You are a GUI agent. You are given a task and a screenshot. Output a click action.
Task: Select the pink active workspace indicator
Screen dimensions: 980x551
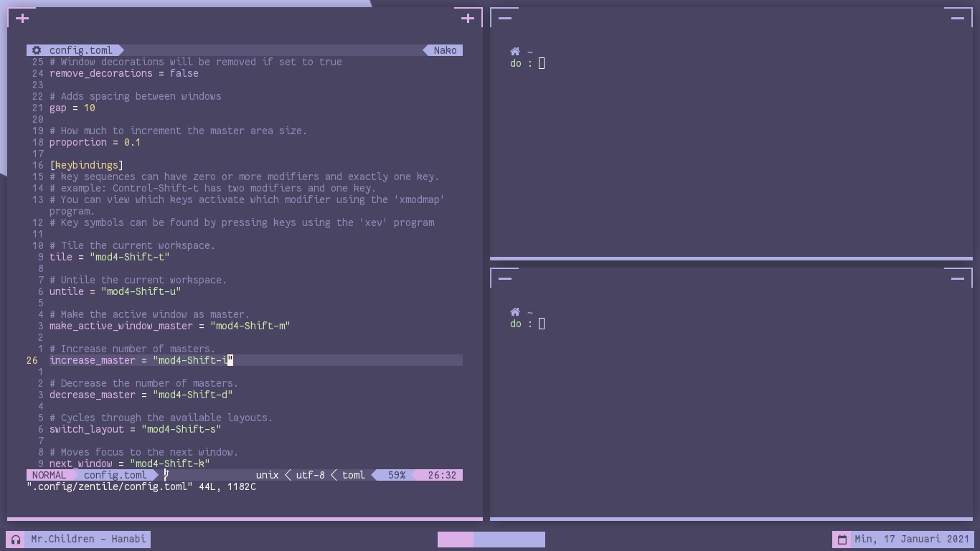click(x=456, y=540)
